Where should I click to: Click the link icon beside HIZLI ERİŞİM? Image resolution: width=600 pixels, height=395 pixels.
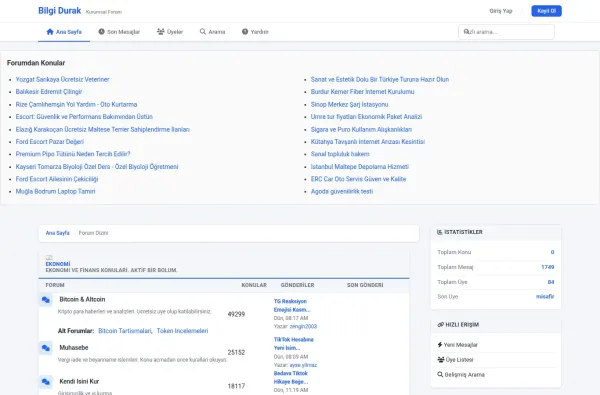[440, 325]
